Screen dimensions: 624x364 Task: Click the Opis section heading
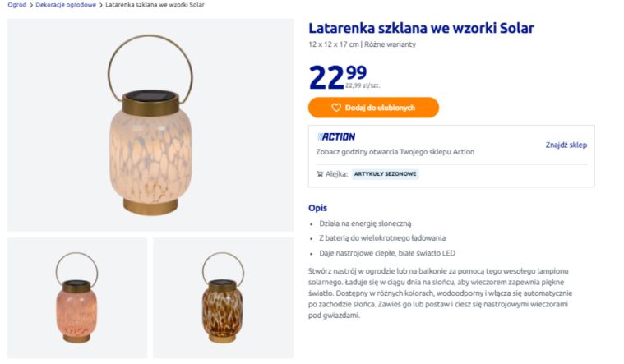(317, 208)
